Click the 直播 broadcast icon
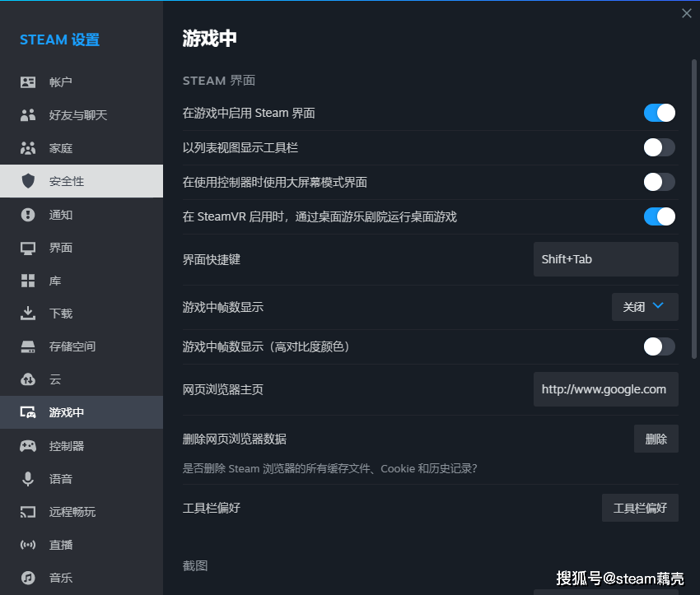Viewport: 700px width, 595px height. pyautogui.click(x=28, y=545)
